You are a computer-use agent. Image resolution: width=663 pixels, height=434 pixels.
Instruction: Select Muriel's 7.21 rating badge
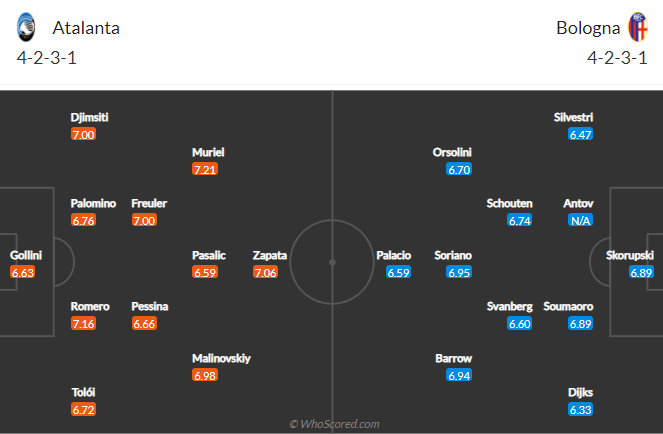click(205, 169)
